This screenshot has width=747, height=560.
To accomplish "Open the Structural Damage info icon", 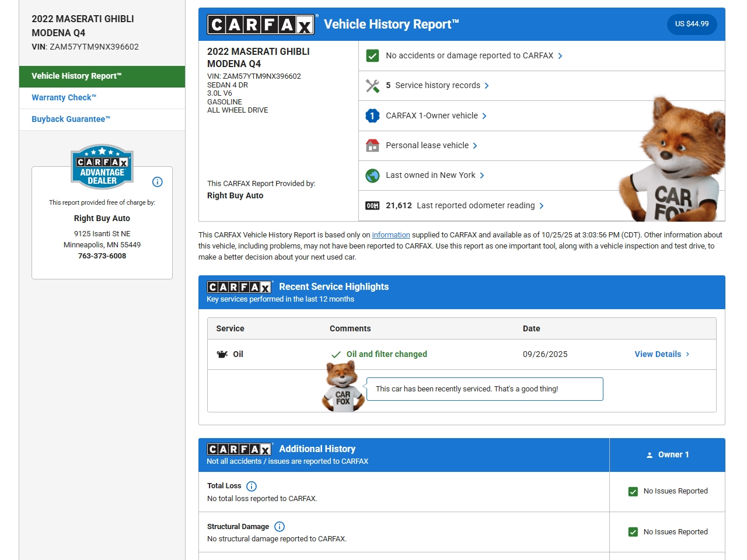I will pos(280,527).
